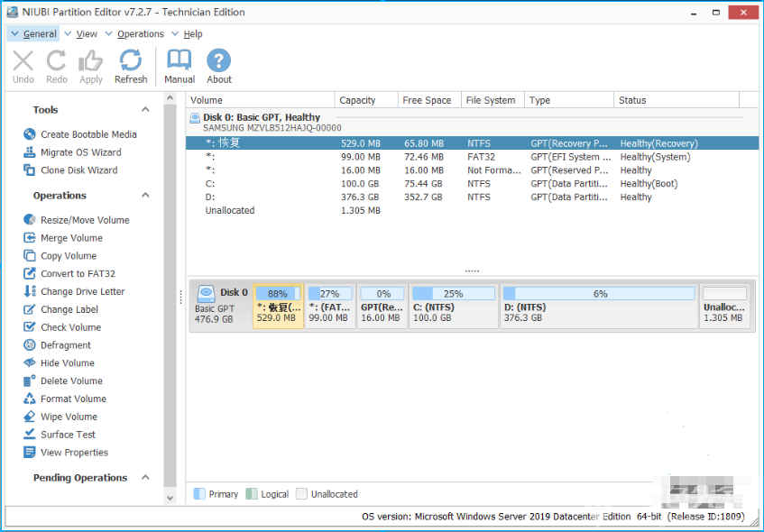This screenshot has height=532, width=764.
Task: Collapse the Pending Operations section
Action: 145,477
